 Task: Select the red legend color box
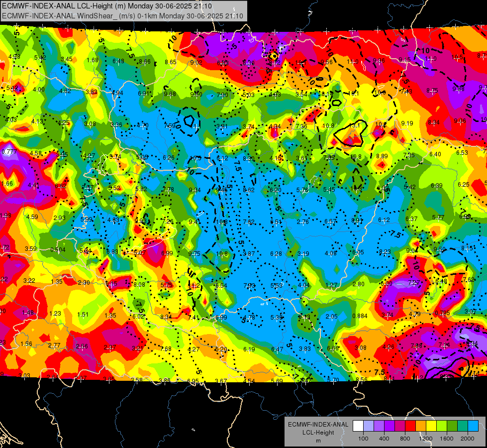tap(410, 426)
